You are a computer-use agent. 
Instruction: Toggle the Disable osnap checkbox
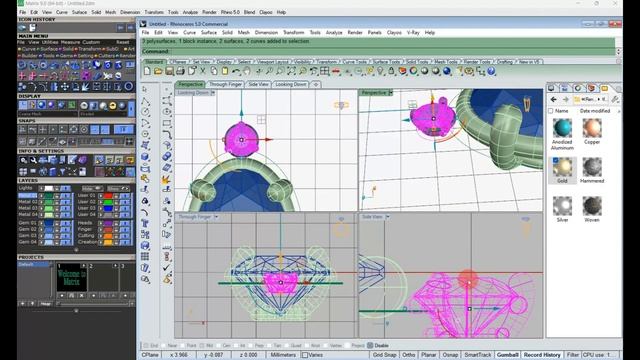pos(370,346)
